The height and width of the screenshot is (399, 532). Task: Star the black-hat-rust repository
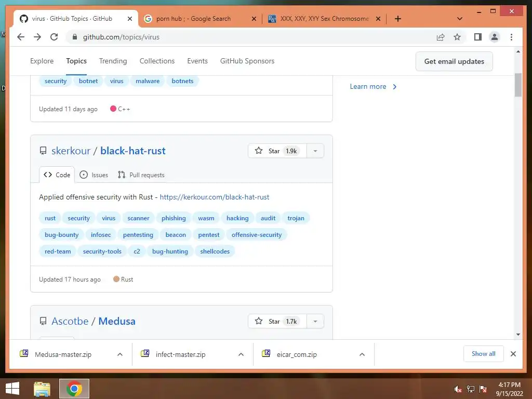277,151
